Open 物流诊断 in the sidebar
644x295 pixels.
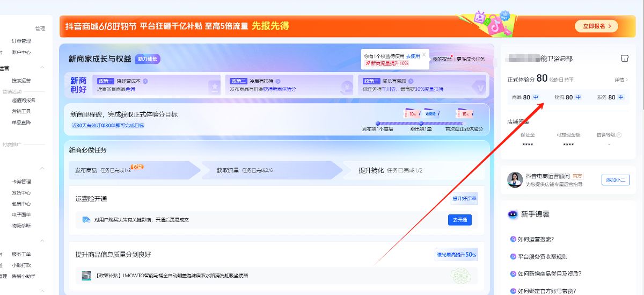(x=21, y=226)
